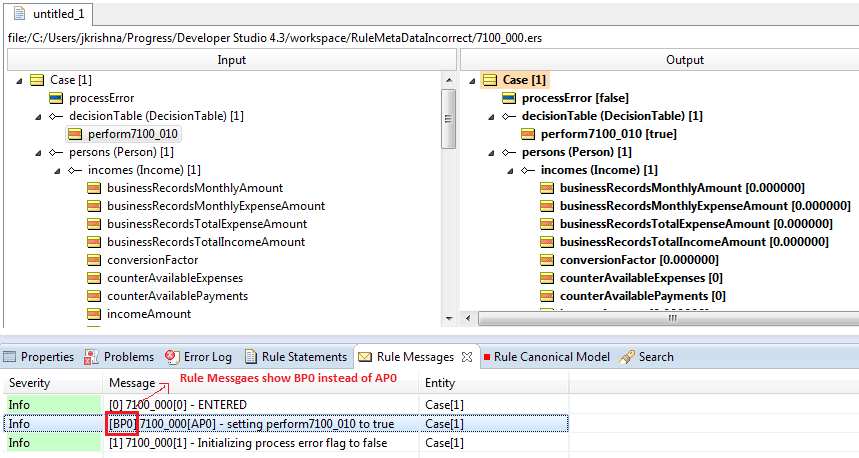The height and width of the screenshot is (458, 859).
Task: Click the Input column header
Action: point(232,60)
